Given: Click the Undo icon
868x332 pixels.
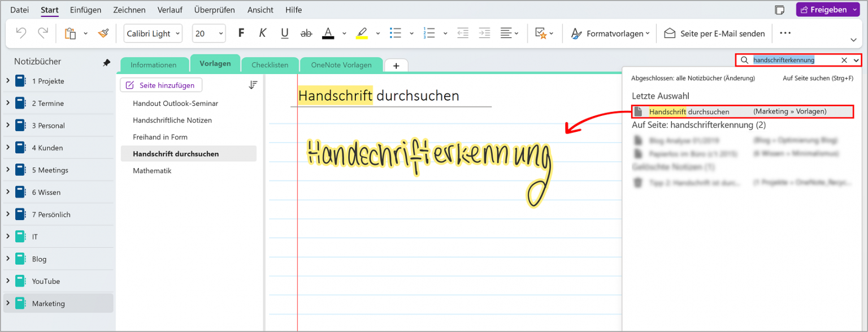Looking at the screenshot, I should click(x=21, y=33).
